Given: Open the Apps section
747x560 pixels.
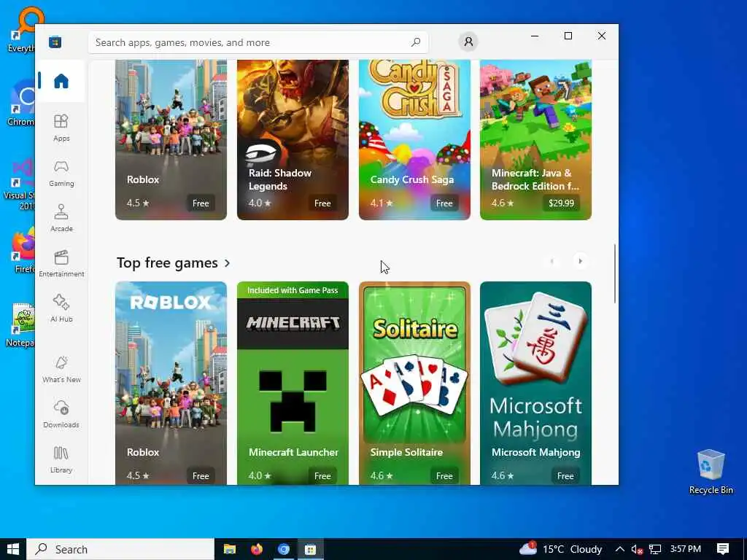Looking at the screenshot, I should tap(61, 128).
